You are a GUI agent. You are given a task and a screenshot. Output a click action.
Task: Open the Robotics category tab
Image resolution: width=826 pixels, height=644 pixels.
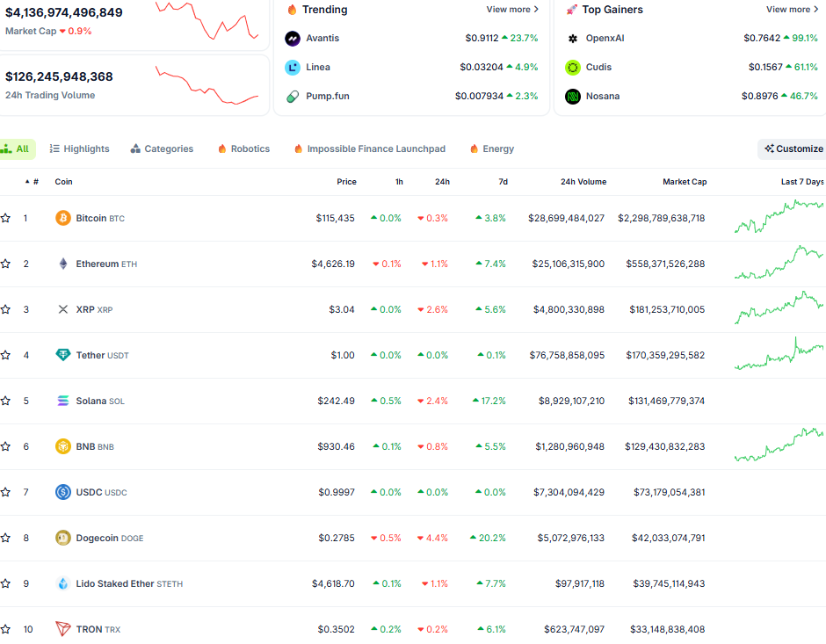click(243, 148)
